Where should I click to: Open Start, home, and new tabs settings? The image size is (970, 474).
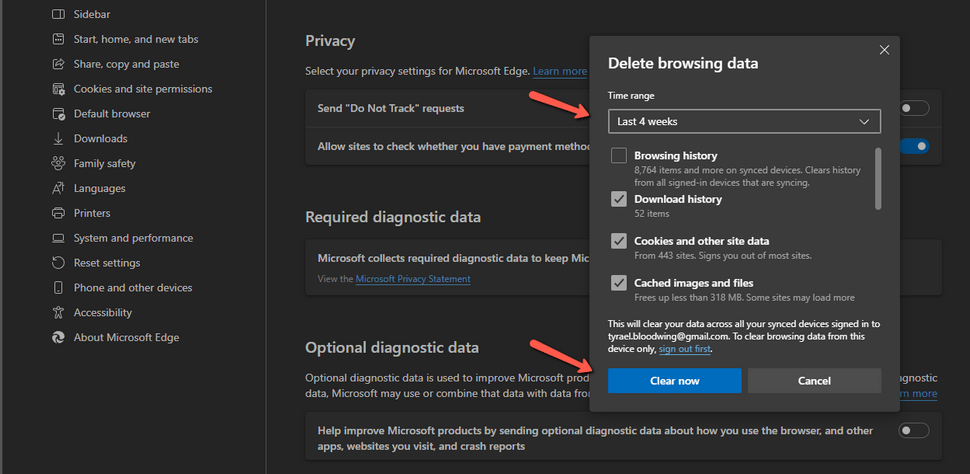[136, 39]
